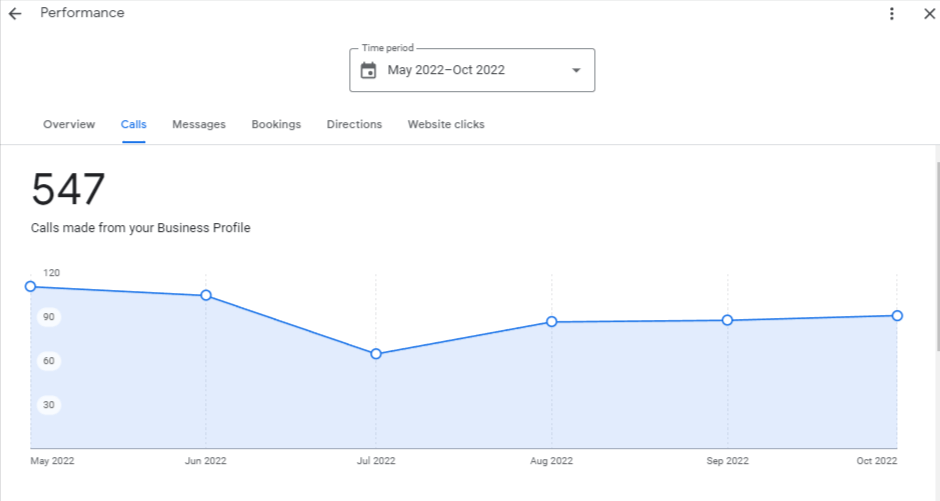This screenshot has height=501, width=940.
Task: Select the Sep 2022 chart marker
Action: 727,320
